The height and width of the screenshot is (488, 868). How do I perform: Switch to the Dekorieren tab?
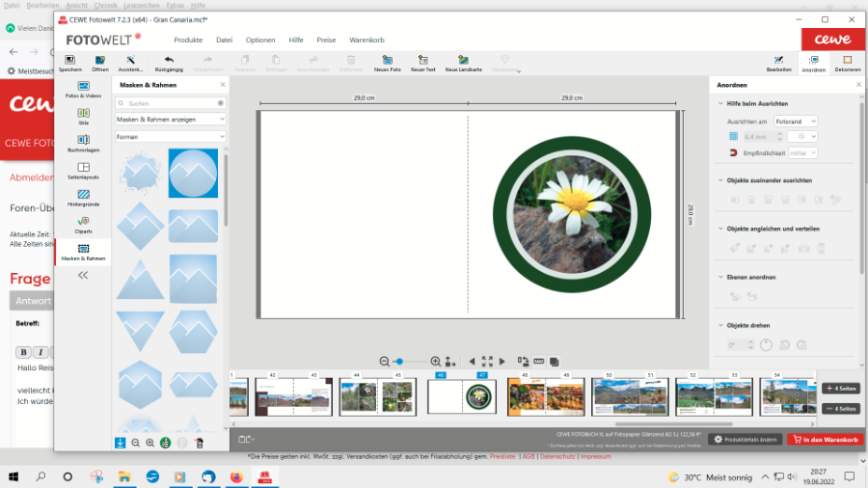[x=848, y=63]
